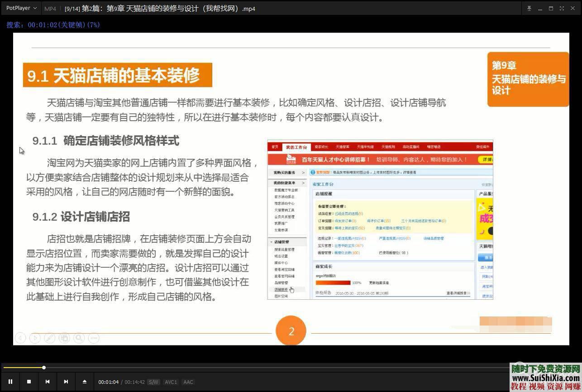Click the frame capture icon in the overlay

[x=65, y=338]
